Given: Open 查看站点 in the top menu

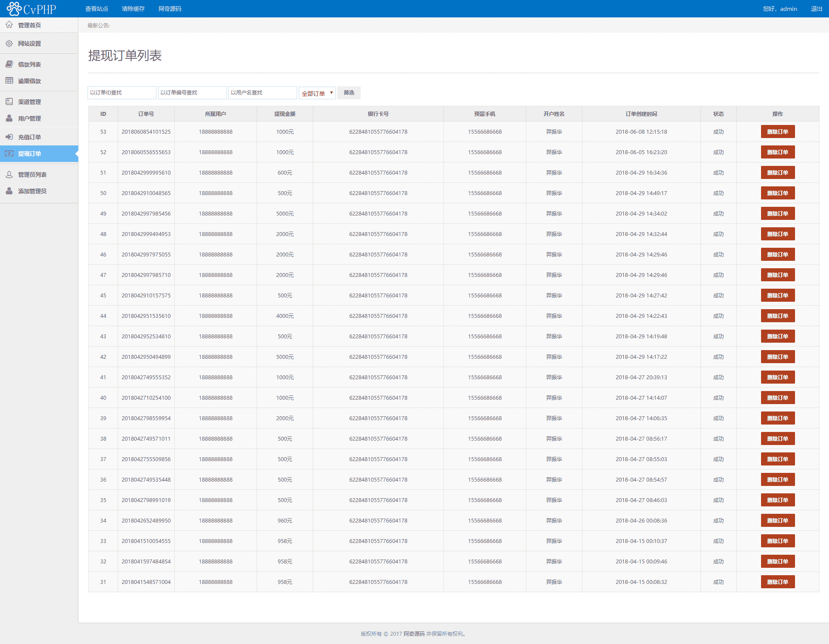Looking at the screenshot, I should 97,9.
